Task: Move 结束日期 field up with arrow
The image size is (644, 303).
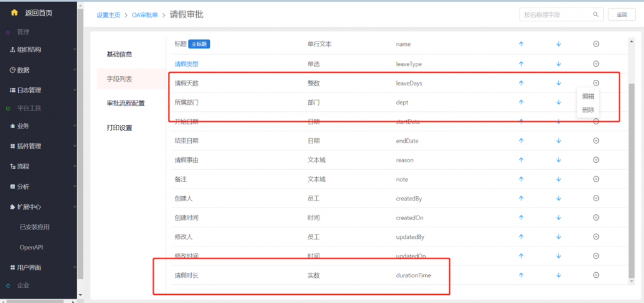Action: [521, 141]
